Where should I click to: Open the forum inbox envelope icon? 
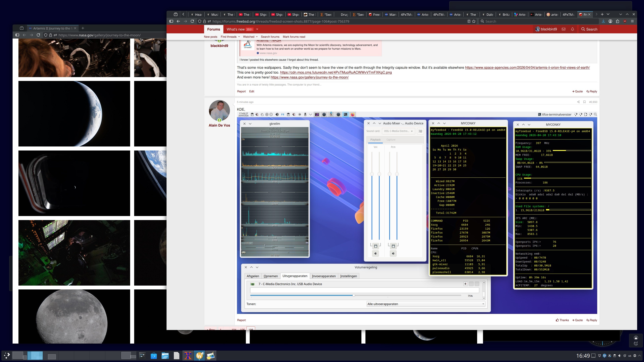click(x=563, y=29)
